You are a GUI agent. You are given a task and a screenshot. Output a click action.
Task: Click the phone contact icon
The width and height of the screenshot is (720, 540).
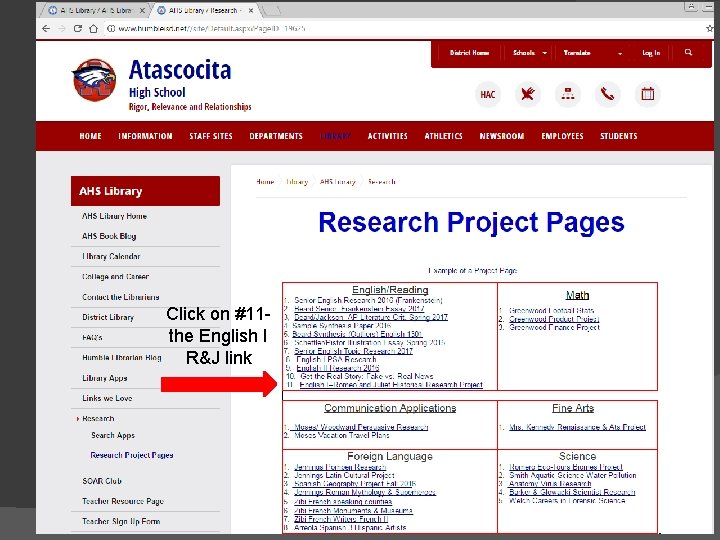click(x=608, y=95)
